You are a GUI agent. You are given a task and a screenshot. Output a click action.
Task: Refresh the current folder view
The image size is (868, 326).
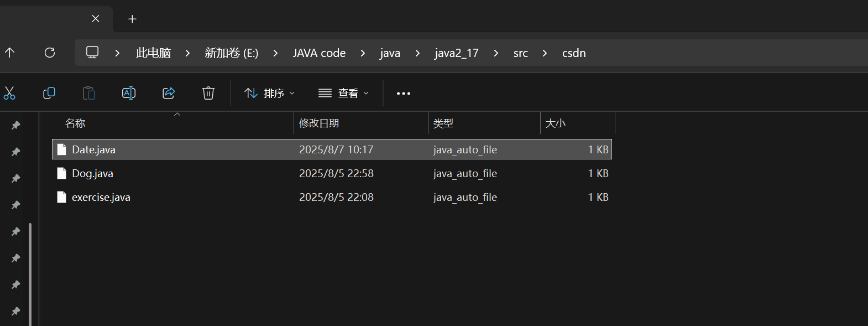(x=50, y=53)
